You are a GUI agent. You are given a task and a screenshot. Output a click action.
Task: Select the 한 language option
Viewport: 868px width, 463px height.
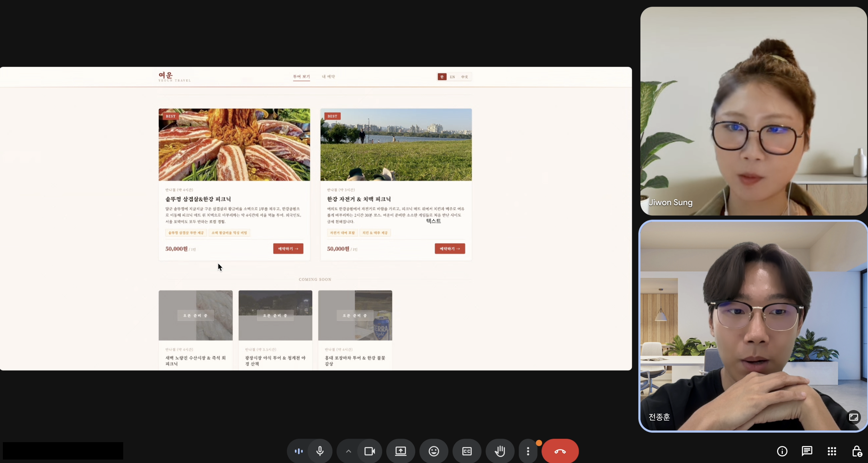point(442,77)
